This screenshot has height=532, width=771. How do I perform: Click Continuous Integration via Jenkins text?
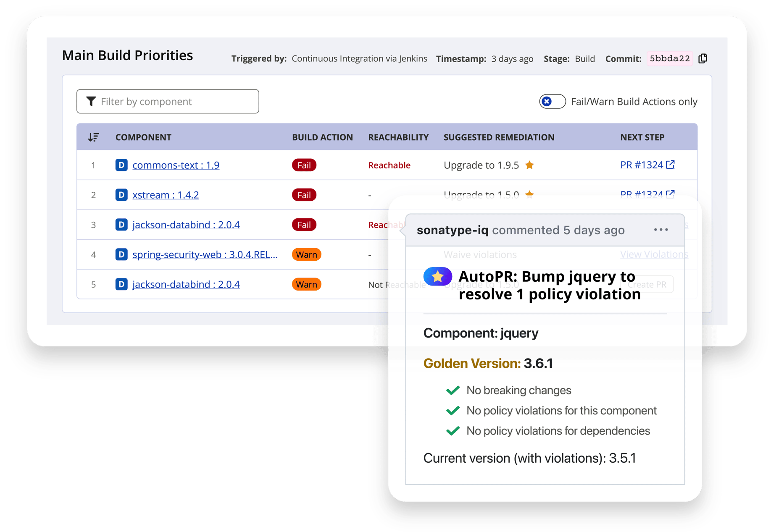click(x=359, y=59)
